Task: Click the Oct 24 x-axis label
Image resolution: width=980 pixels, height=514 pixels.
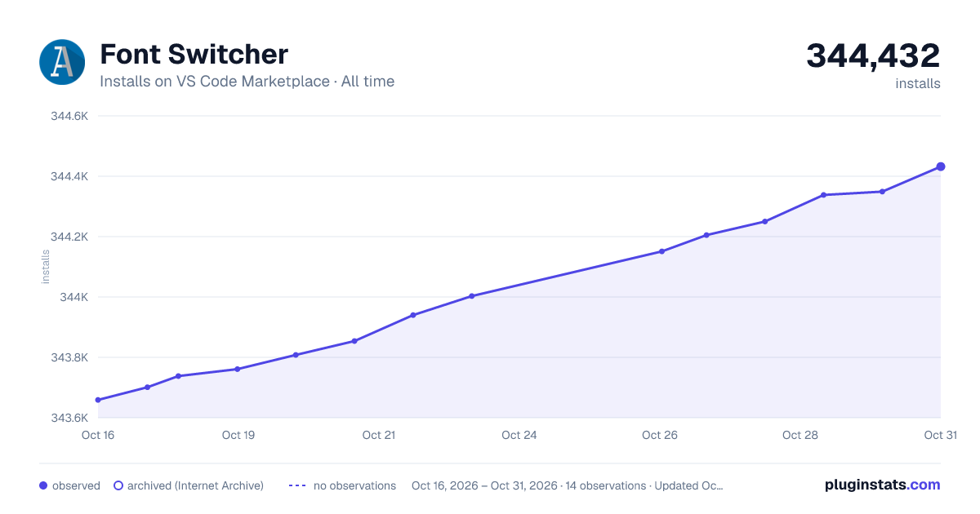Action: [519, 435]
